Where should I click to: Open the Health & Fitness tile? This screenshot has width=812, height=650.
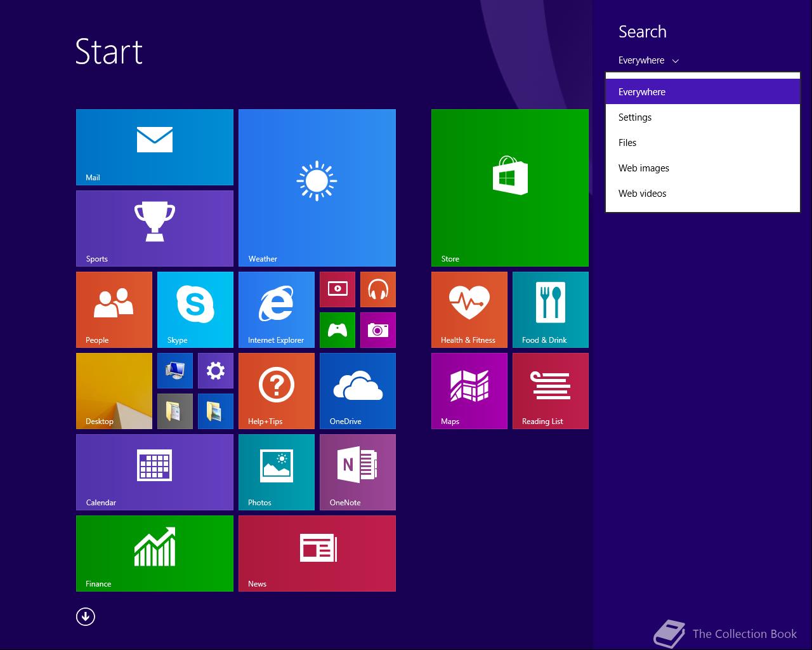click(469, 310)
